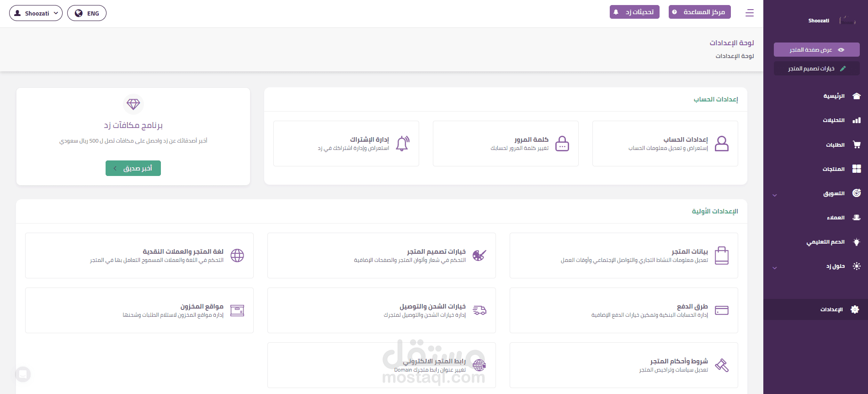Click the الإعدادات الأولية section heading
The image size is (868, 394).
tap(715, 211)
